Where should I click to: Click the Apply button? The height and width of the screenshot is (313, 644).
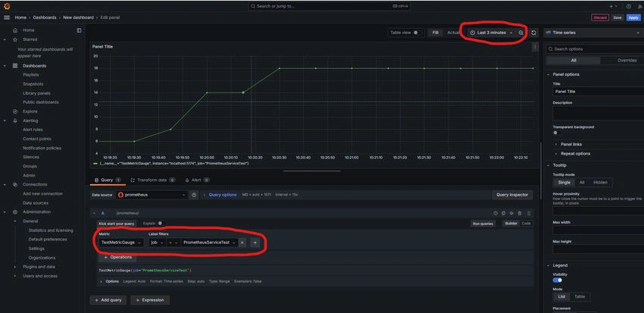tap(633, 17)
